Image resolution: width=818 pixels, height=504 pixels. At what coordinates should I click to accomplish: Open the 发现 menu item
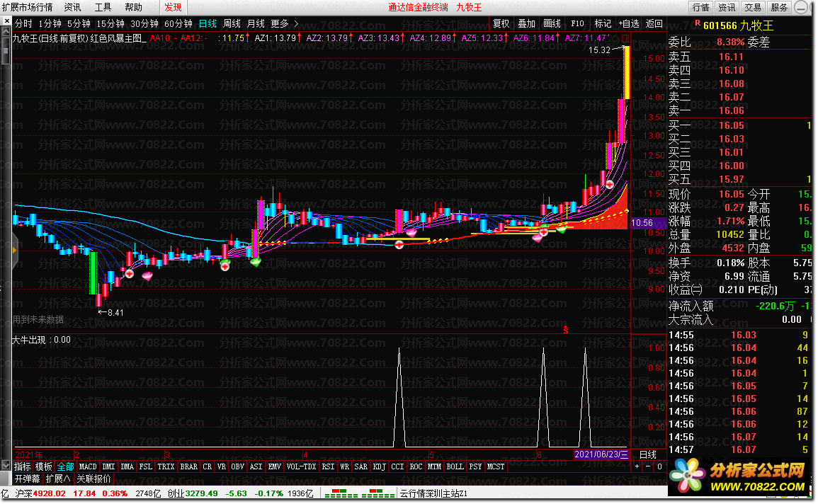point(173,7)
